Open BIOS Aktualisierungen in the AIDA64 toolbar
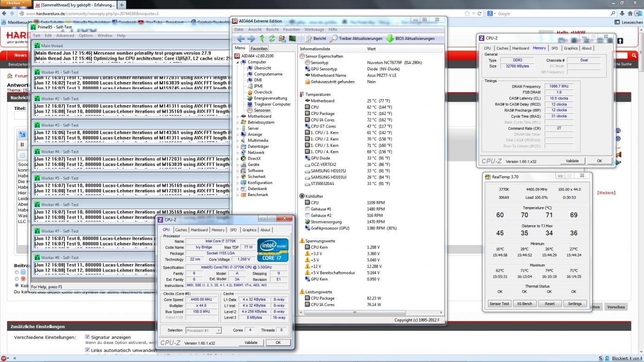Screen dimensions: 644x362 pos(410,38)
